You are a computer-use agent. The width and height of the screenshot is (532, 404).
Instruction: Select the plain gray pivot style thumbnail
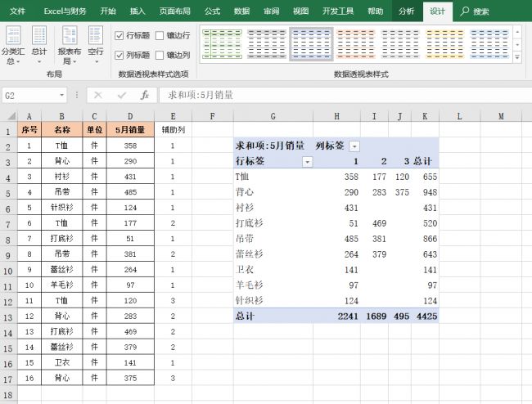click(x=400, y=44)
